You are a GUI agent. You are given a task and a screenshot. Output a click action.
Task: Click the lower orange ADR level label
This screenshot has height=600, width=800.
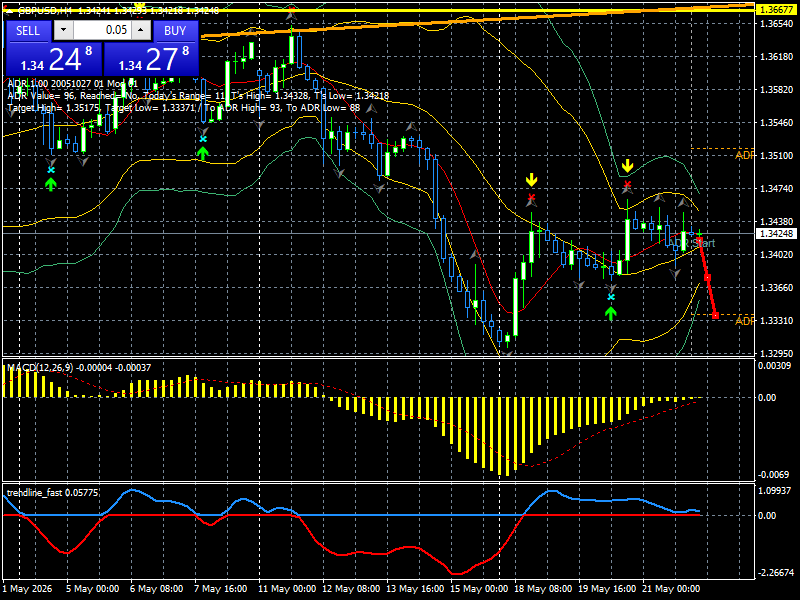click(x=744, y=320)
